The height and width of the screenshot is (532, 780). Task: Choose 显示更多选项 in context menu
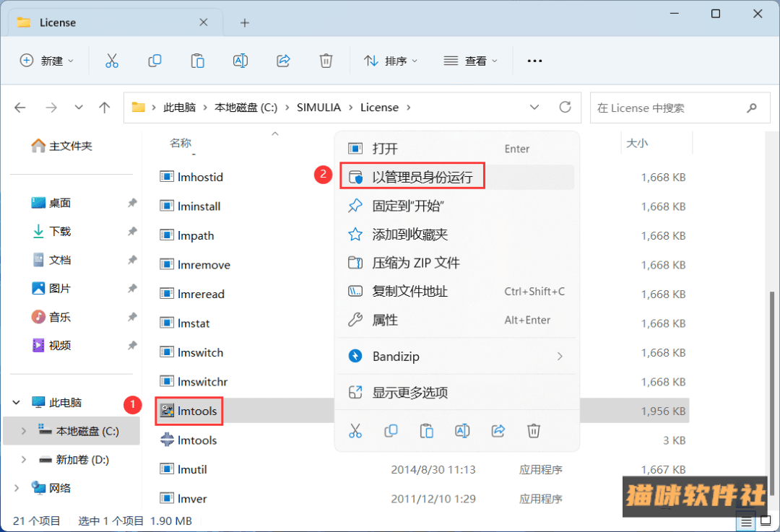pyautogui.click(x=456, y=392)
